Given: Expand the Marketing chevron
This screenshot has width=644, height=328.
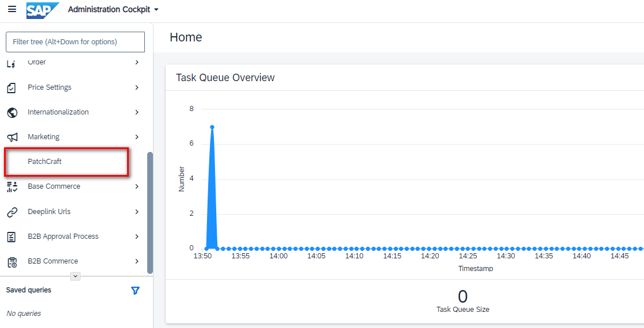Looking at the screenshot, I should pos(137,137).
